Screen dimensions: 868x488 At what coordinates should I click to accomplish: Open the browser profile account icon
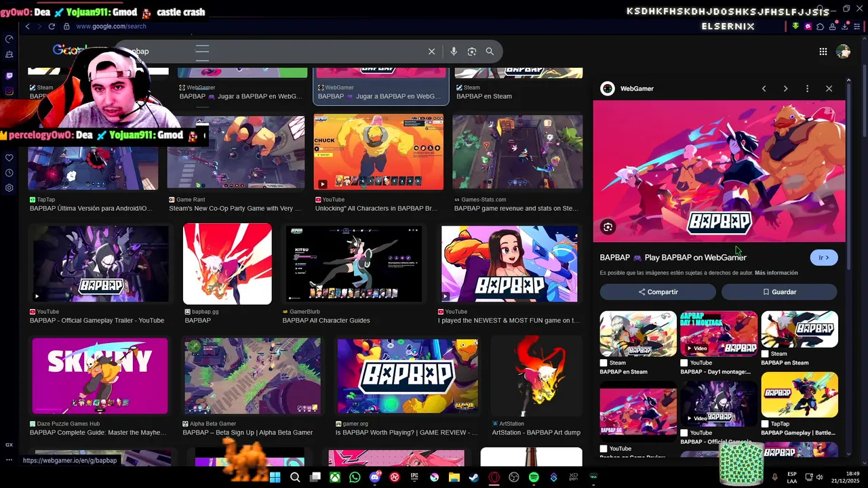point(832,26)
